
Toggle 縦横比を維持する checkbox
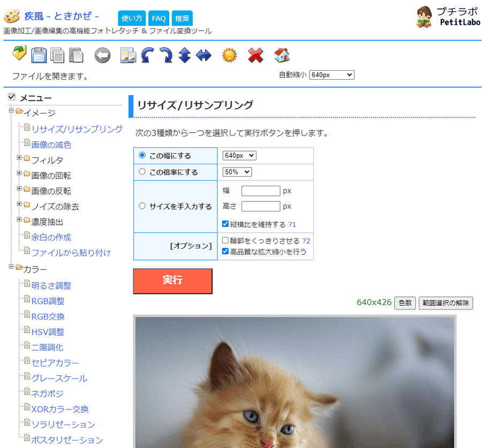point(225,224)
